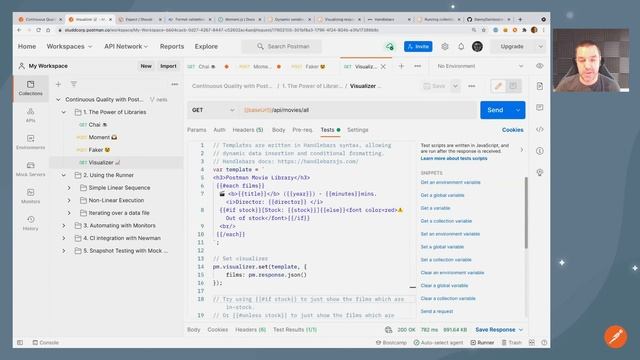Screen dimensions: 640x360
Task: Open the Runner from status bar
Action: (x=482, y=342)
